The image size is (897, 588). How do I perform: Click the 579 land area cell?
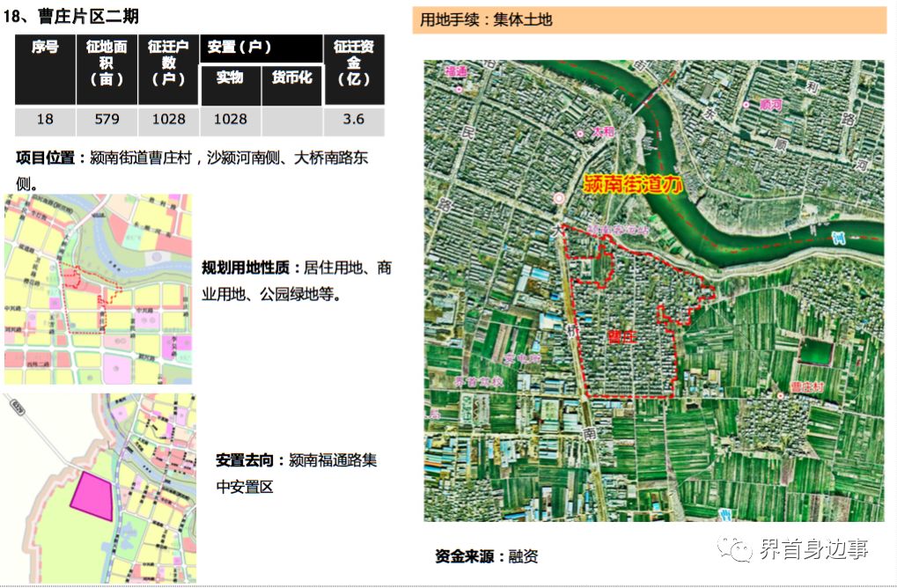click(107, 121)
